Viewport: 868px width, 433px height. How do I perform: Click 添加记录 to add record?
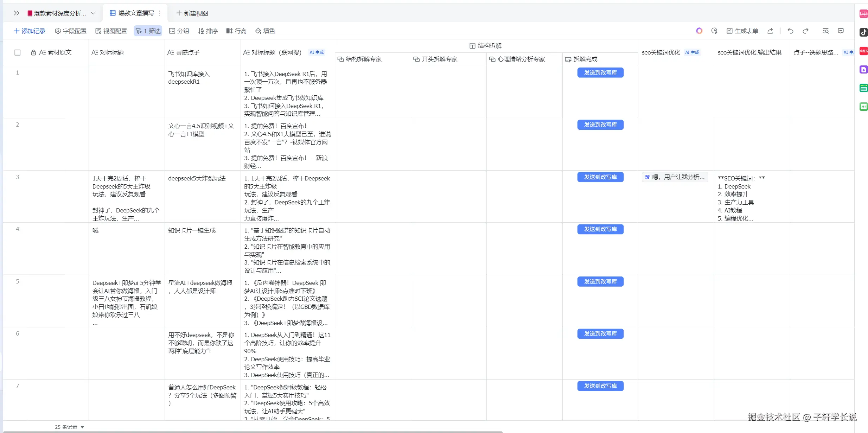click(x=30, y=31)
